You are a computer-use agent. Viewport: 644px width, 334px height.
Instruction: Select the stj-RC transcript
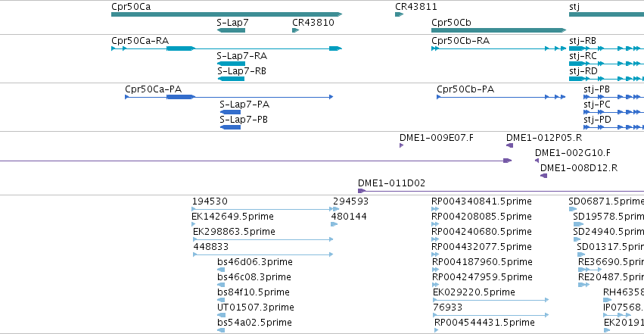606,64
